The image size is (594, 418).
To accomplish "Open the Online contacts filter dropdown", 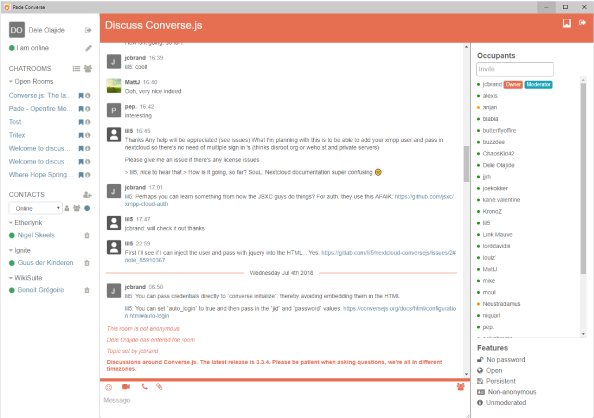I will 36,208.
